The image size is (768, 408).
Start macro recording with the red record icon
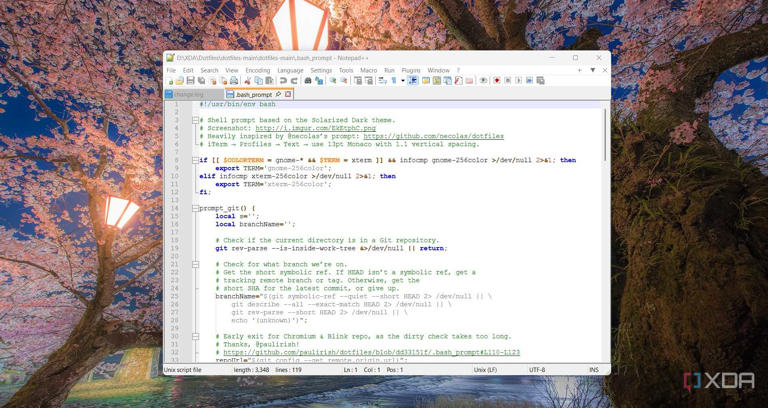pyautogui.click(x=497, y=81)
